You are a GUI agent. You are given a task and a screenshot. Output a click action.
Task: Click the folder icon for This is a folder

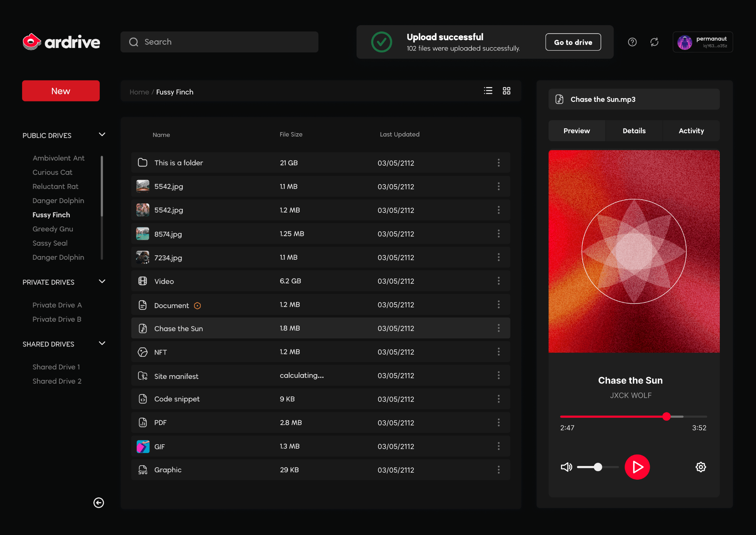pos(142,163)
